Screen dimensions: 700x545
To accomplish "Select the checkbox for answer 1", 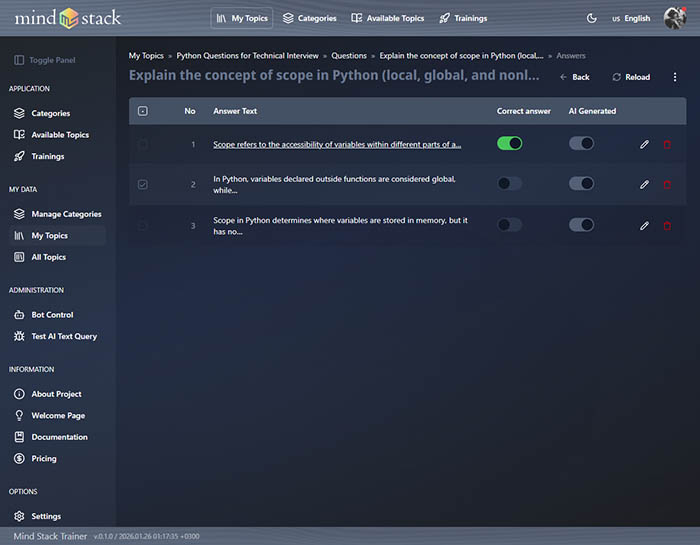I will click(x=143, y=144).
